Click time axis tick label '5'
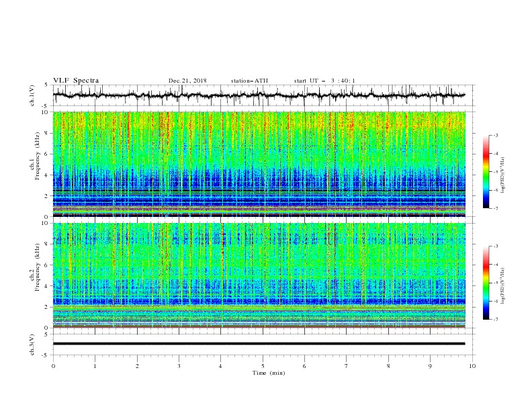This screenshot has height=411, width=532. click(x=263, y=366)
